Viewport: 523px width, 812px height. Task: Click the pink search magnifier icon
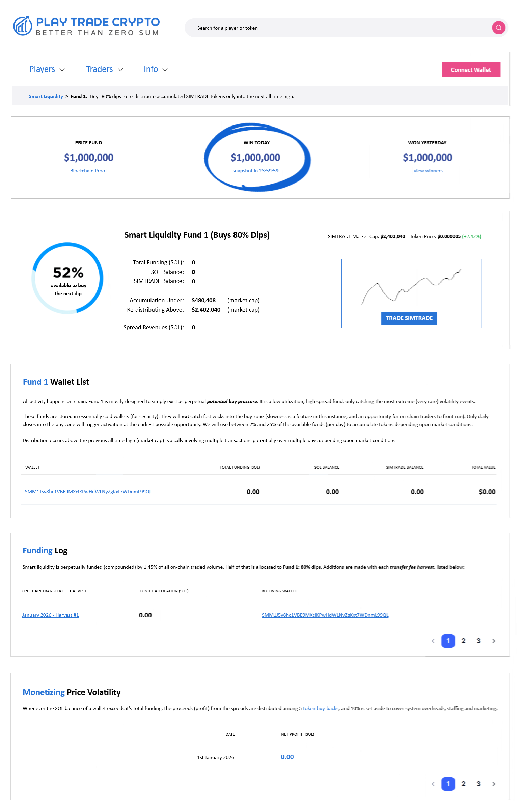(x=498, y=28)
